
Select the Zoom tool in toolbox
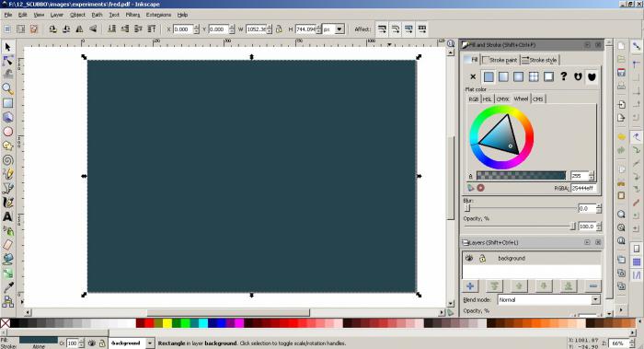tap(7, 88)
